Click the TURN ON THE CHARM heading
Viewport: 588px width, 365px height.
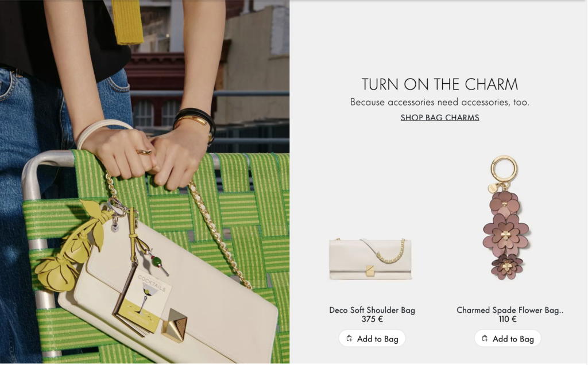(439, 84)
